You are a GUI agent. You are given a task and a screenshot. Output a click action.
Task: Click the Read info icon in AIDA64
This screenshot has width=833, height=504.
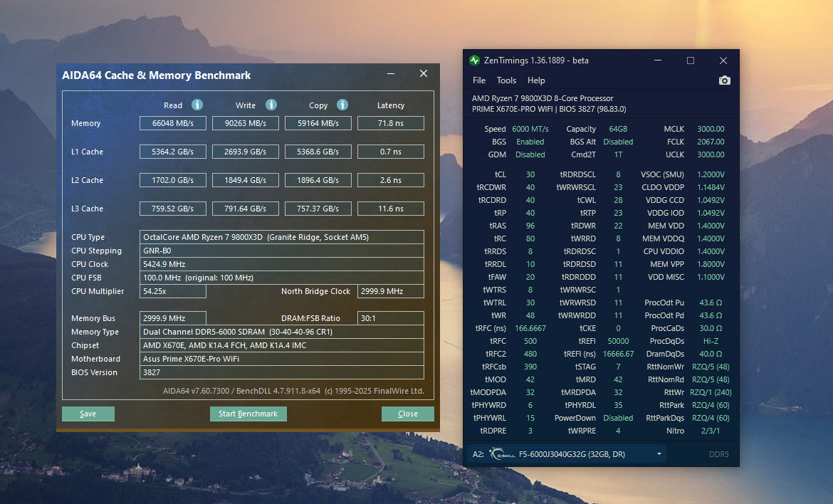pos(197,105)
